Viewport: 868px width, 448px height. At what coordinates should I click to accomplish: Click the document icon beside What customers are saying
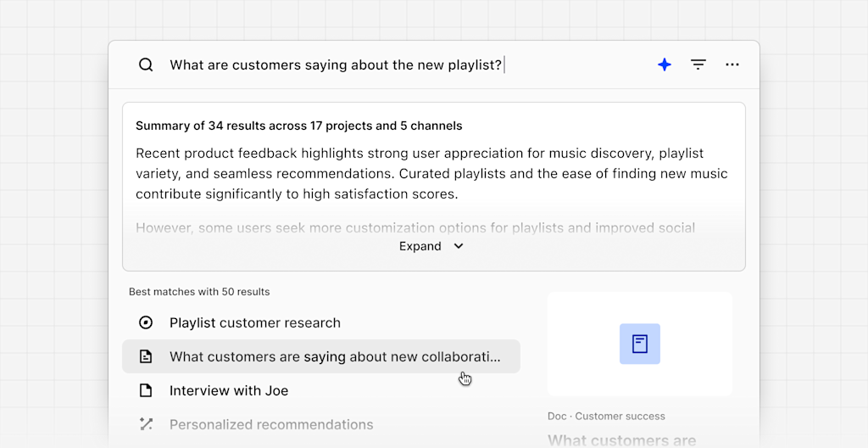click(x=146, y=356)
